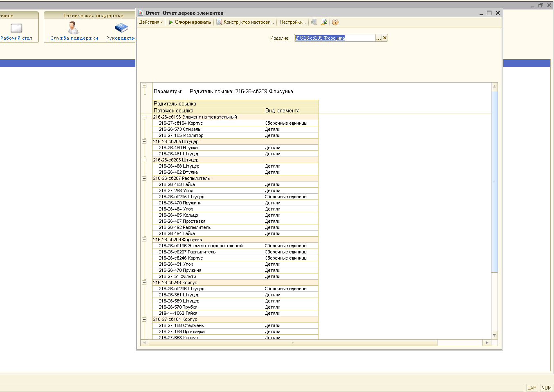
Task: Collapse group 216-26-сб196 Элемент нагревательный
Action: coord(144,117)
